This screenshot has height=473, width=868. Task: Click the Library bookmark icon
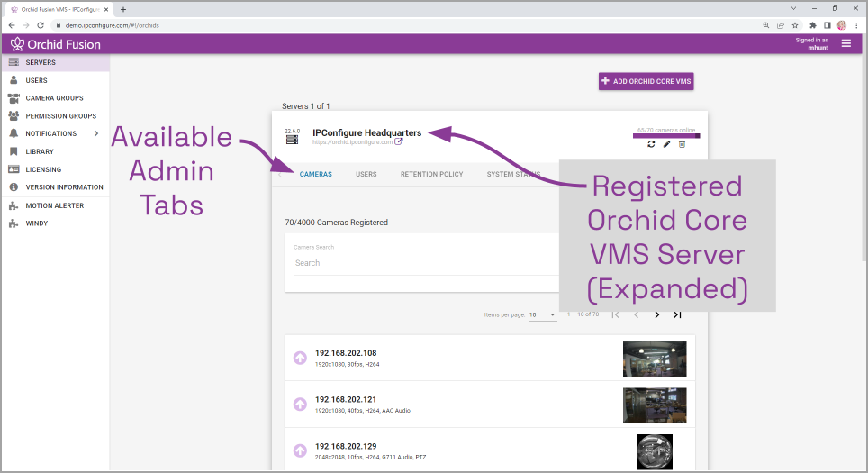coord(14,151)
